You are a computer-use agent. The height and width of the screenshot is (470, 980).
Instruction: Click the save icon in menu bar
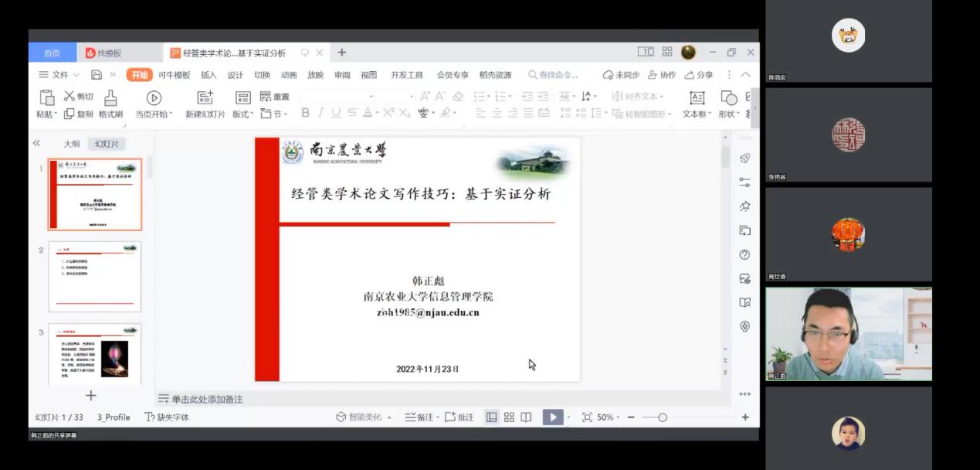[97, 75]
